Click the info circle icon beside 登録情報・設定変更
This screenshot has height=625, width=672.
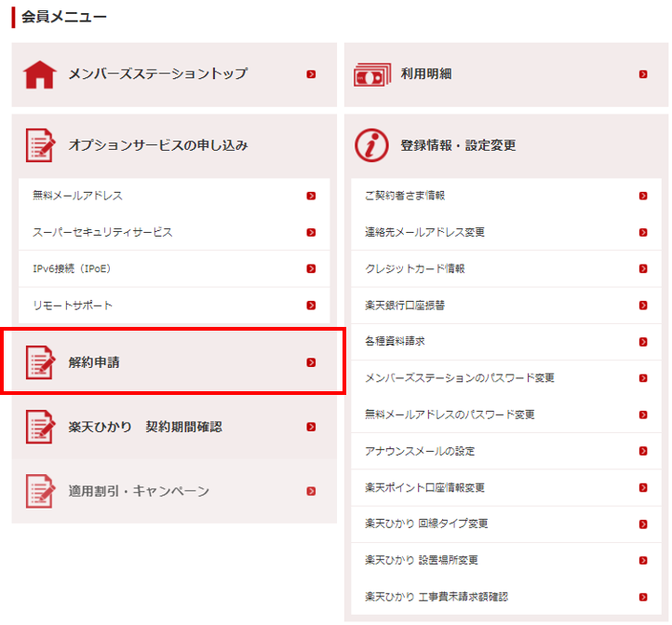(371, 145)
